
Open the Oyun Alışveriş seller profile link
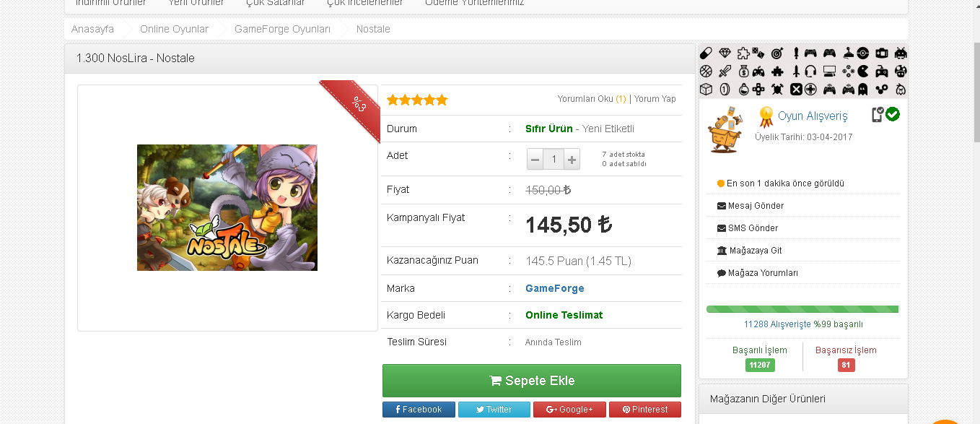[x=813, y=116]
